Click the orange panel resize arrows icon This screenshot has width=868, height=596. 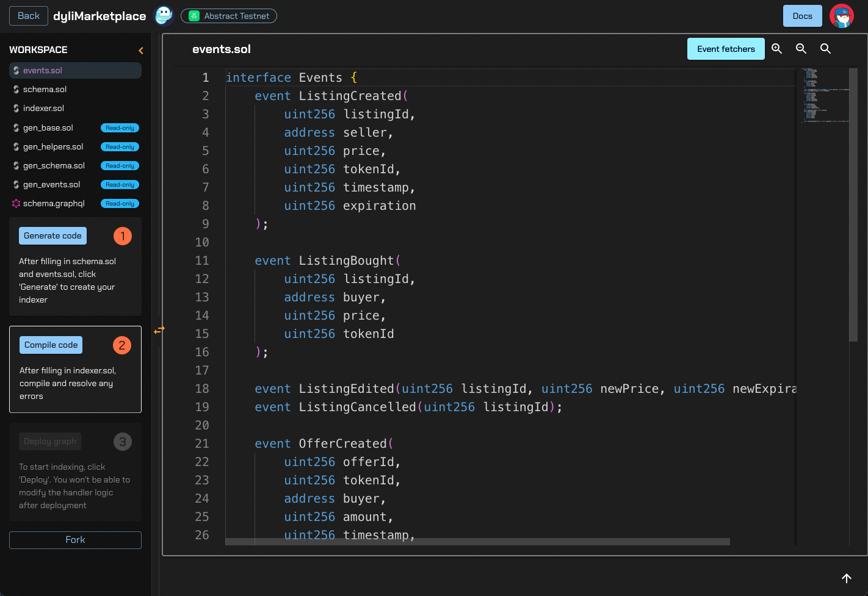tap(159, 330)
